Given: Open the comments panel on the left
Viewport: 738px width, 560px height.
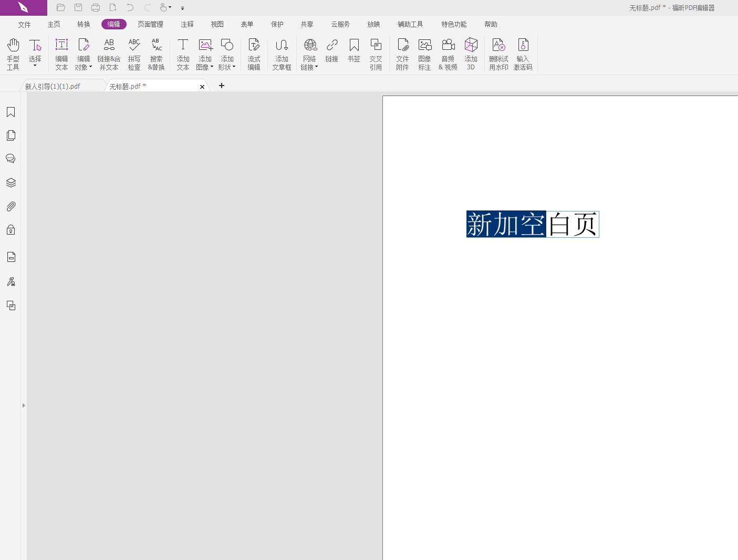Looking at the screenshot, I should point(11,158).
